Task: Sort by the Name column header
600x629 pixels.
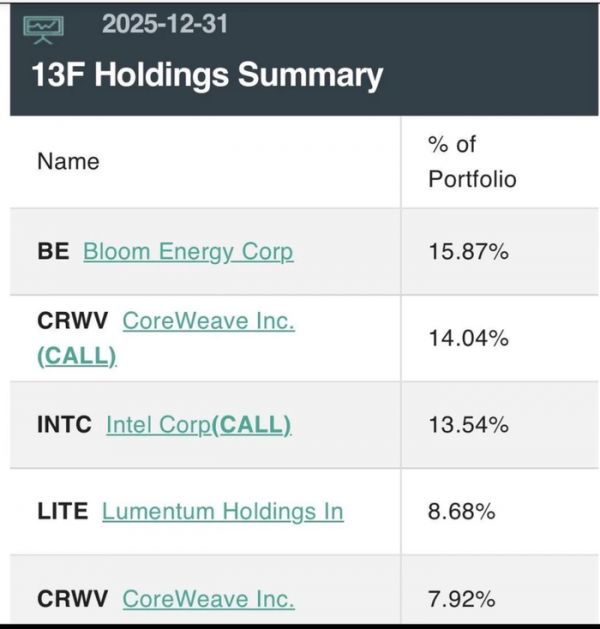Action: [68, 162]
